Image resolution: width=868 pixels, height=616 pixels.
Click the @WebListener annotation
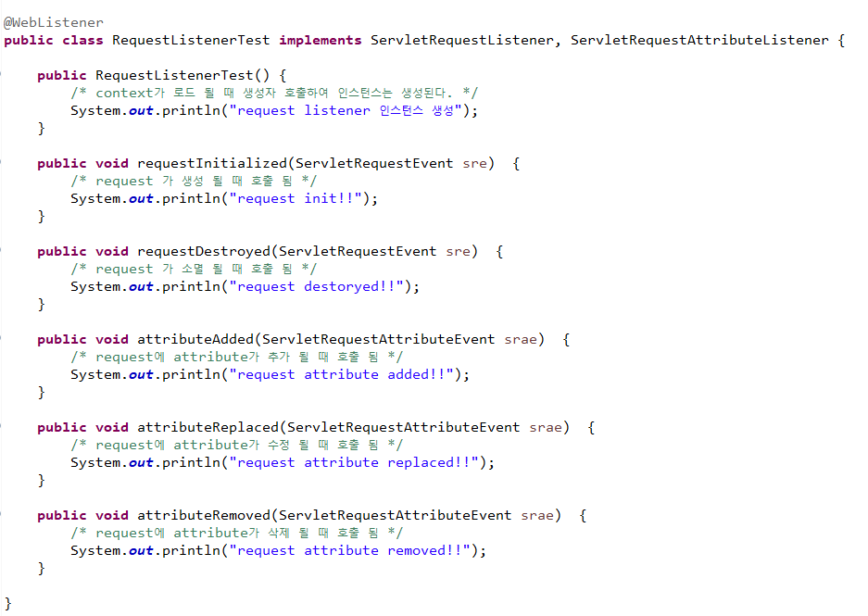coord(53,22)
